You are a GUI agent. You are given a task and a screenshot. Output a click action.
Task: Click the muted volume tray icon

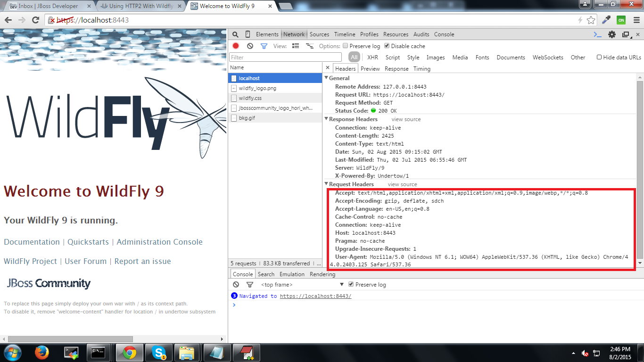tap(585, 353)
